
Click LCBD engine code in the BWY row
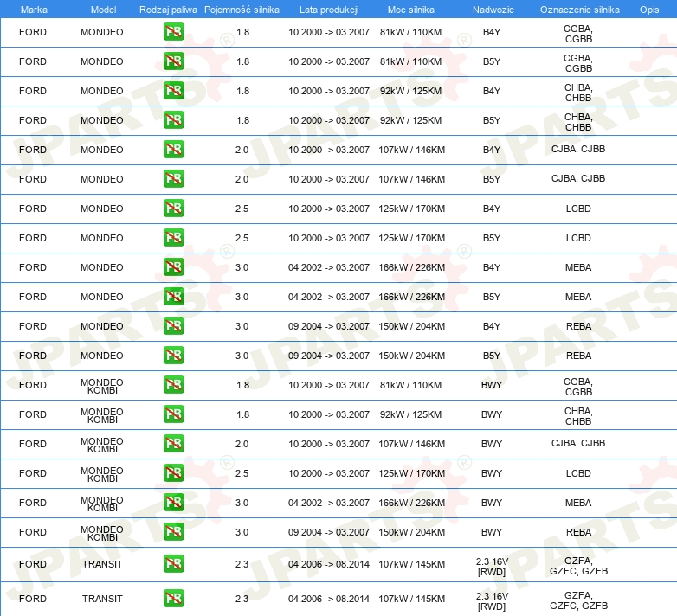pyautogui.click(x=578, y=473)
